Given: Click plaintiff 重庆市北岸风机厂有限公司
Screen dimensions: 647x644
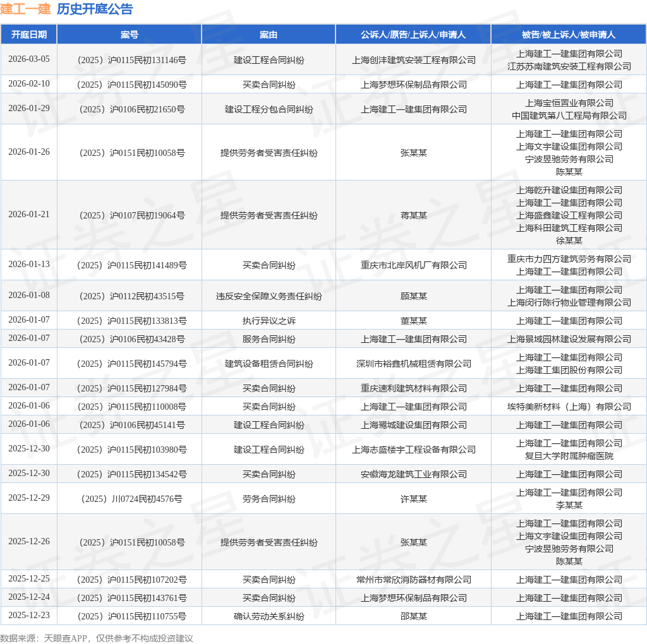Looking at the screenshot, I should point(413,266).
